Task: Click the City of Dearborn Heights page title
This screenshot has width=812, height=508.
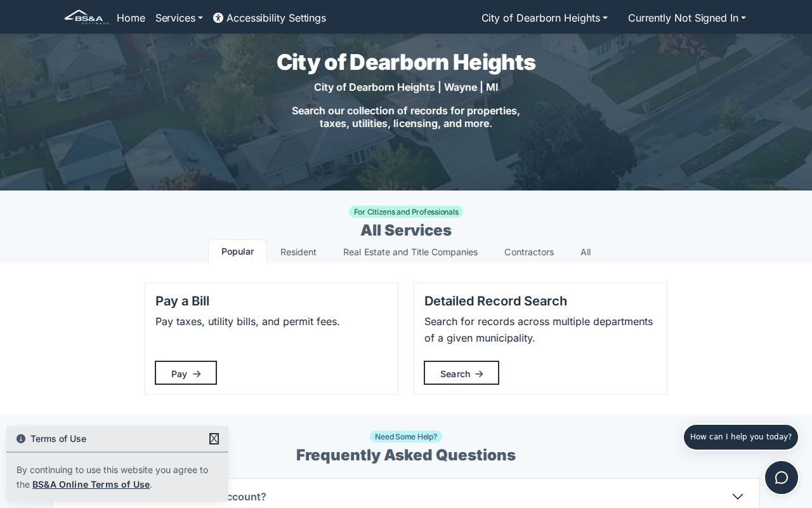Action: point(406,62)
